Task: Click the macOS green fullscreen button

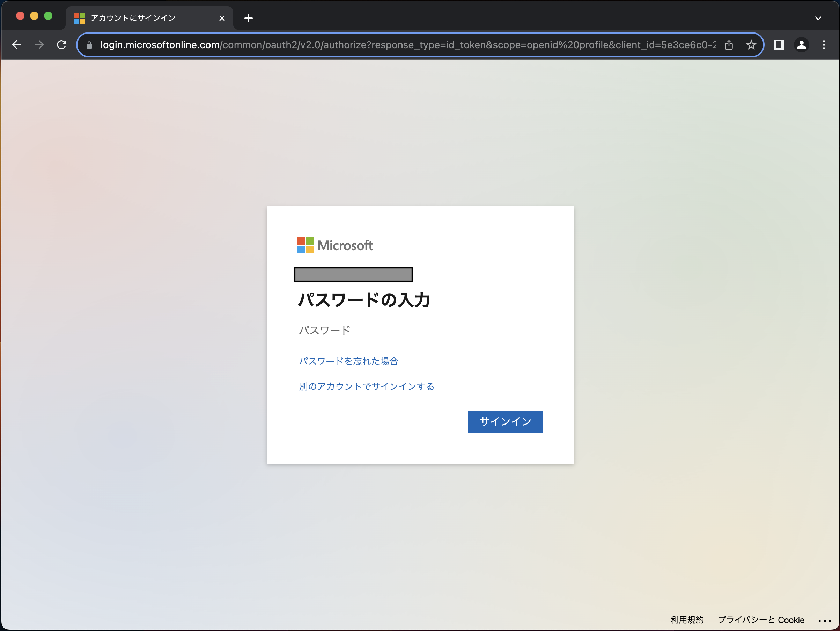Action: [48, 16]
